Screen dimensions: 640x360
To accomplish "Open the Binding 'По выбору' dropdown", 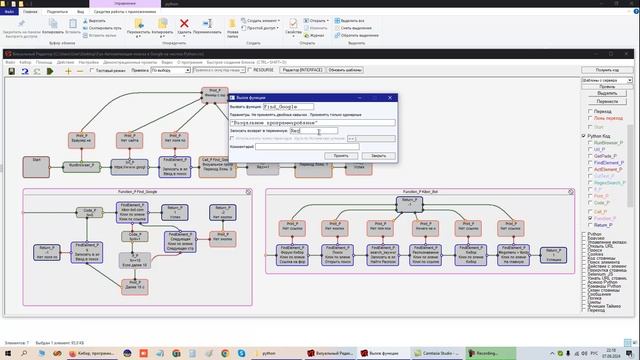I will point(171,70).
